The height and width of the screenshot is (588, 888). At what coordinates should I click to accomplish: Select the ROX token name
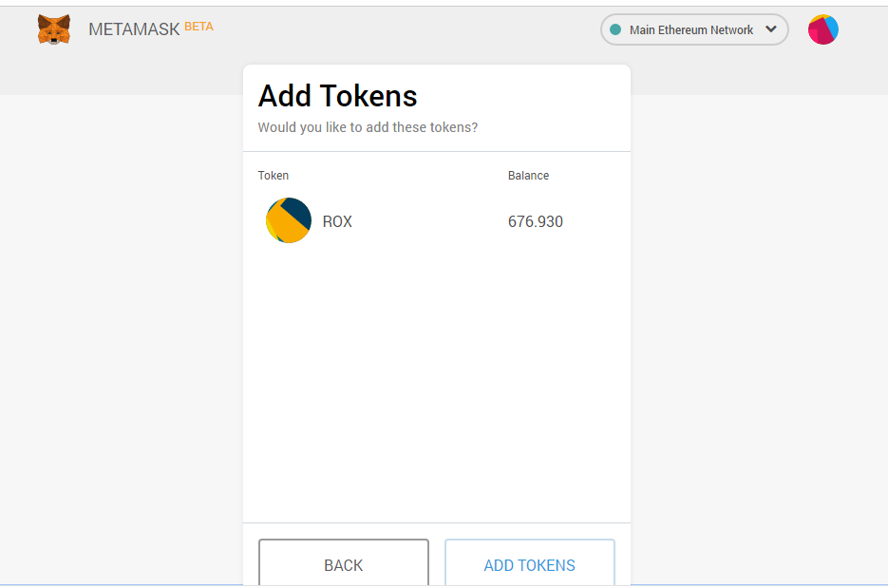coord(337,221)
